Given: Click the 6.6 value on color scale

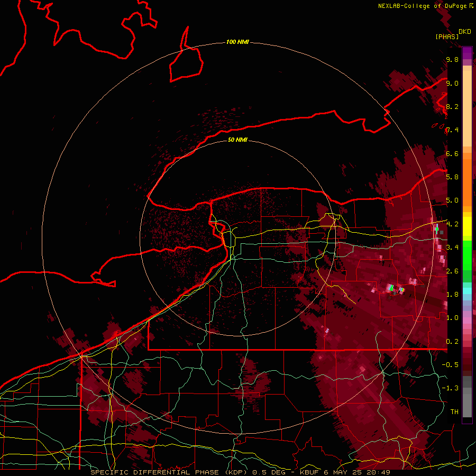Looking at the screenshot, I should pos(452,153).
